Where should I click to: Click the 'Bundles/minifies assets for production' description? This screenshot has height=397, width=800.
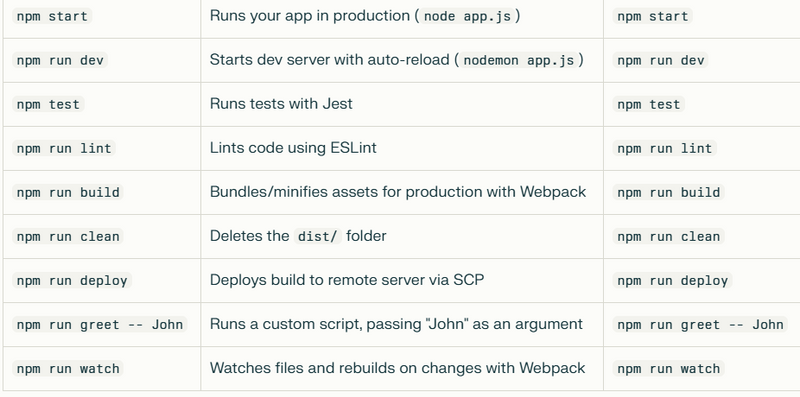[397, 192]
